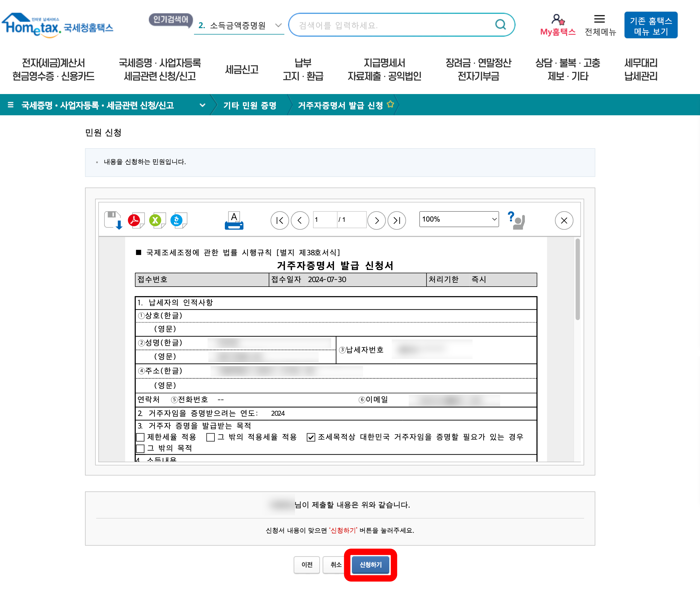
Task: Open the 세금신고 menu
Action: point(242,69)
